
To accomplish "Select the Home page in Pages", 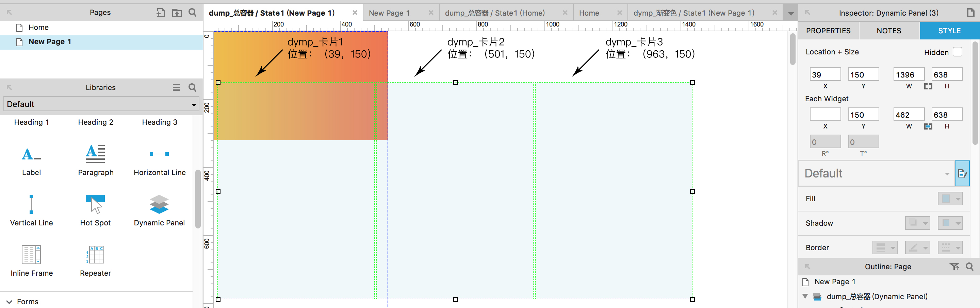I will point(101,28).
